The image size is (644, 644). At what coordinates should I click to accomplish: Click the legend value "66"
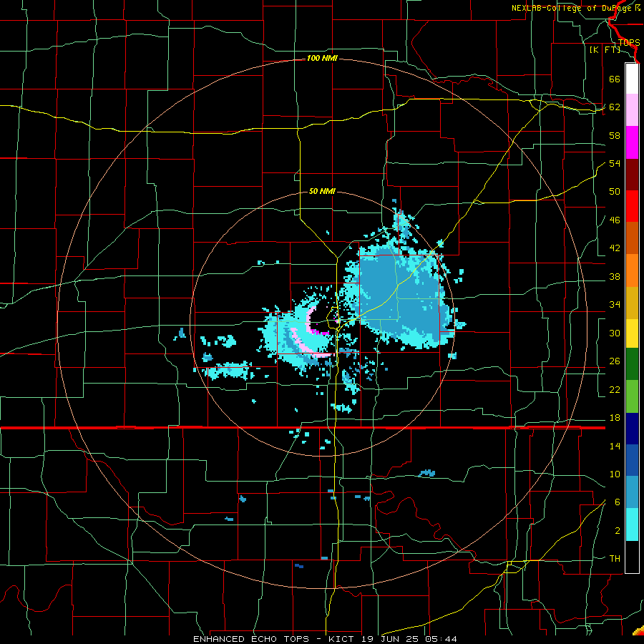pos(615,79)
